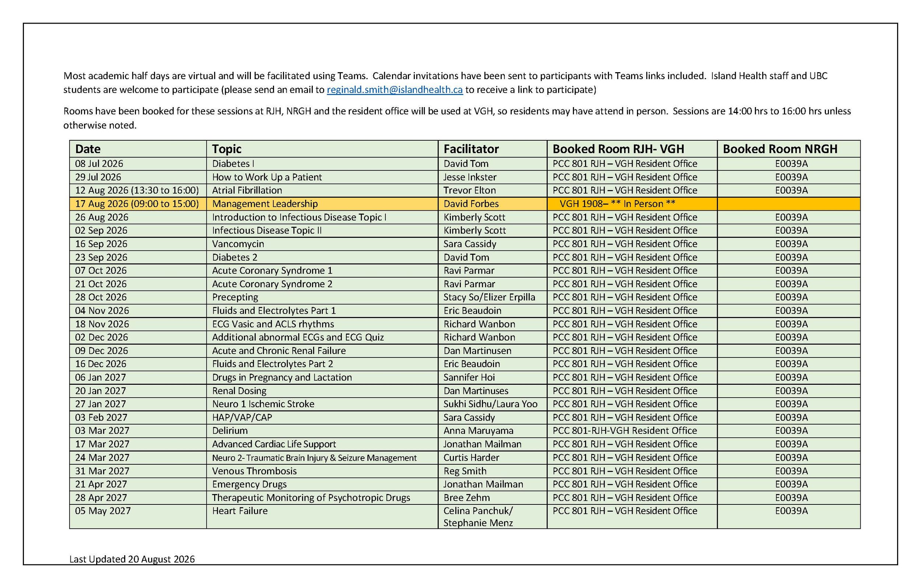Select the 17 Aug 2026 (09:00 to 15:00) cell
This screenshot has height=588, width=921.
point(138,204)
